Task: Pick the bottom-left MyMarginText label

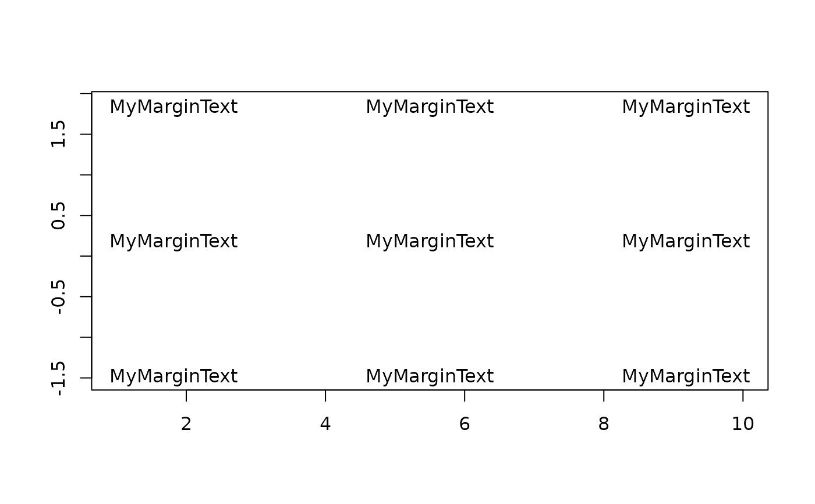Action: (173, 377)
